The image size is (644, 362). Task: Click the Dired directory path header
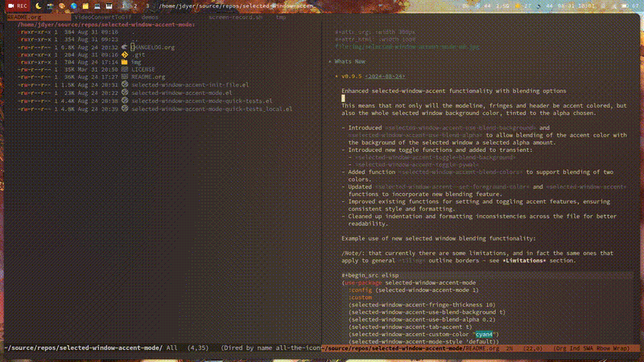(x=106, y=25)
